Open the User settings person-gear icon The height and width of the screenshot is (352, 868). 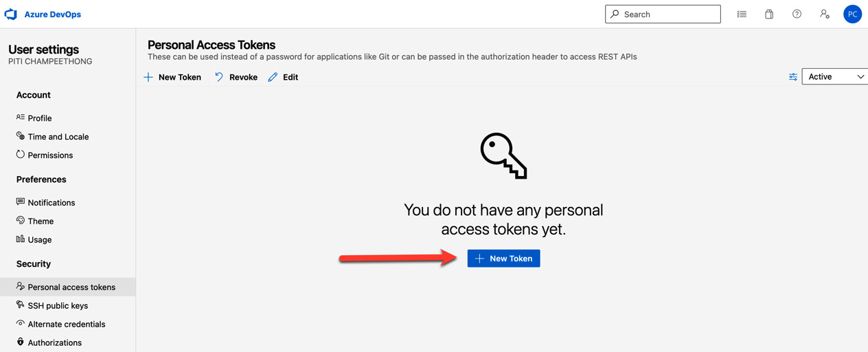825,14
